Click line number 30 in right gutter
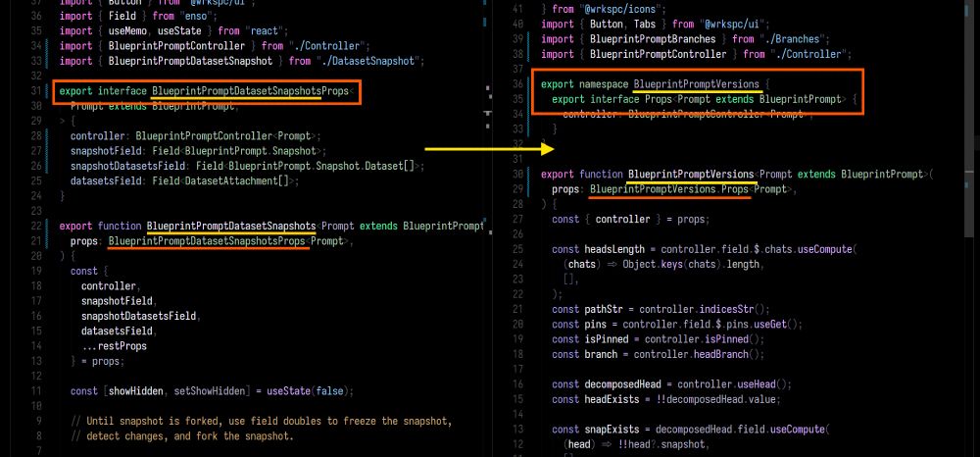This screenshot has height=457, width=980. coord(516,174)
